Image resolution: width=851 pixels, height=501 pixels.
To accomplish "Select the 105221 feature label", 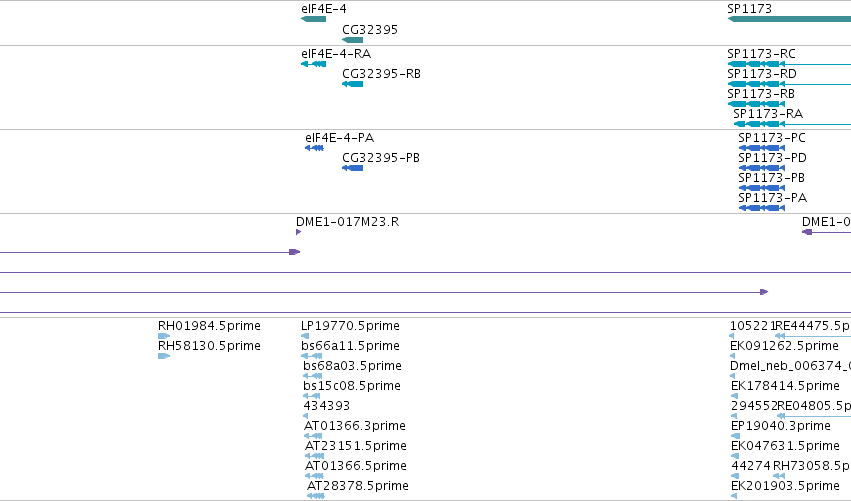I will point(752,326).
